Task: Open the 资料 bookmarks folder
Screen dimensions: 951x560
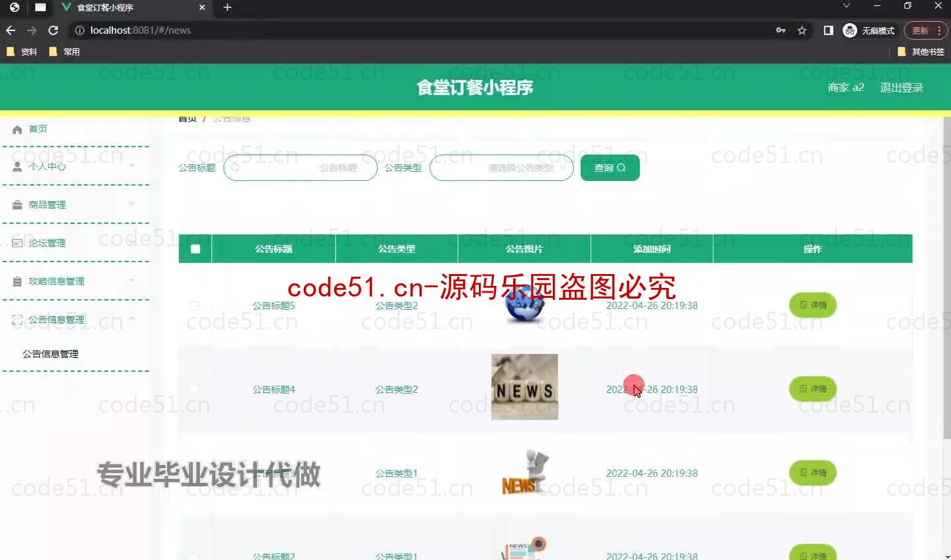Action: [21, 52]
